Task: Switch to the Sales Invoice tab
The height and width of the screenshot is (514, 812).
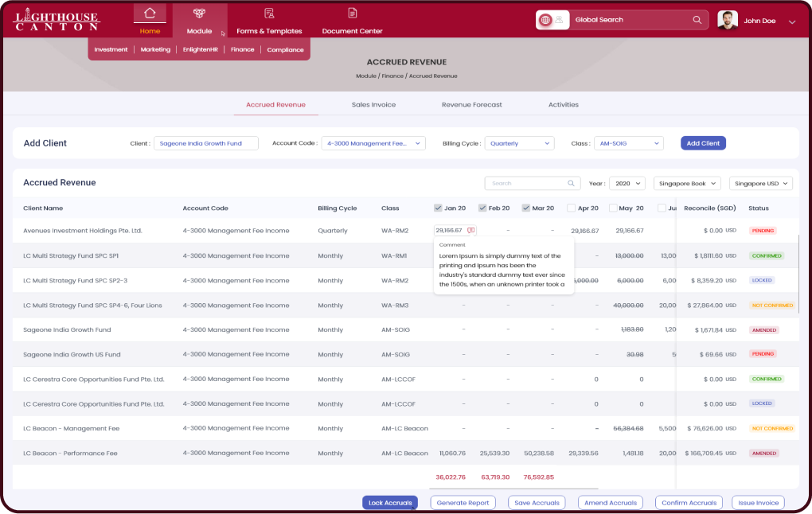Action: coord(373,104)
